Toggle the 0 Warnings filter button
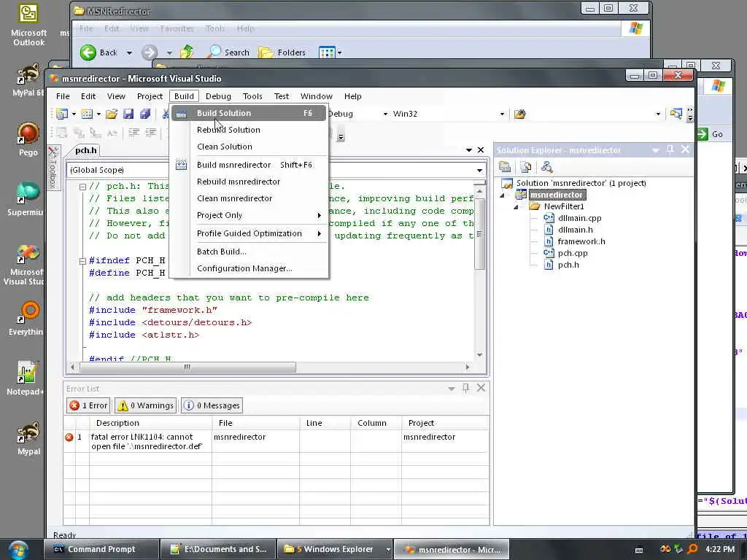This screenshot has width=747, height=560. pos(145,405)
